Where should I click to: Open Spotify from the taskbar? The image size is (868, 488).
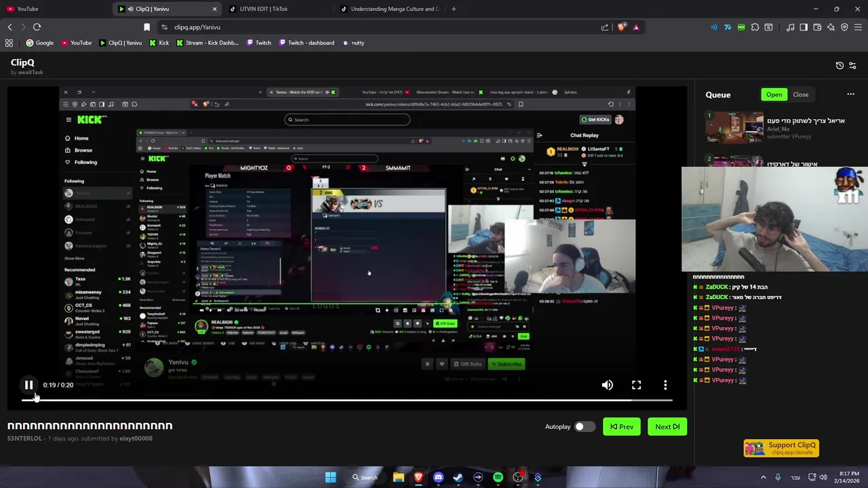[498, 477]
